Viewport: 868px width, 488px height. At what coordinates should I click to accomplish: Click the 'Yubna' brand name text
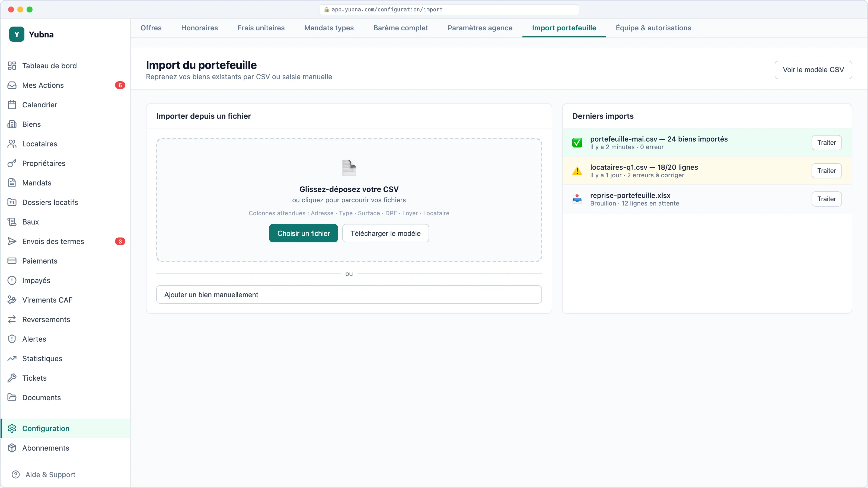[x=41, y=34]
